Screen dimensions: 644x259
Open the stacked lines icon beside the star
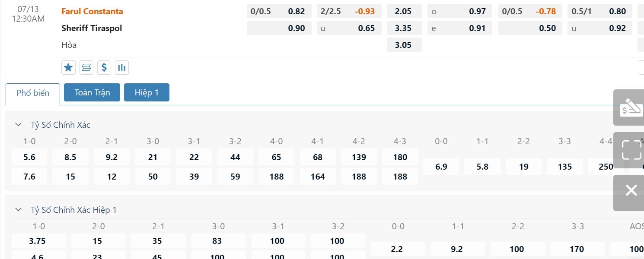tap(86, 67)
